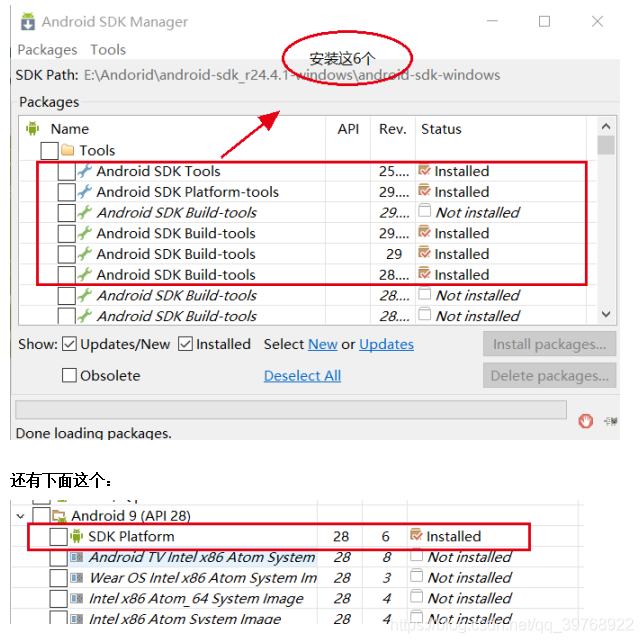Click Not installed status icon for Build-tools 29....
Viewport: 643px width, 643px height.
424,211
